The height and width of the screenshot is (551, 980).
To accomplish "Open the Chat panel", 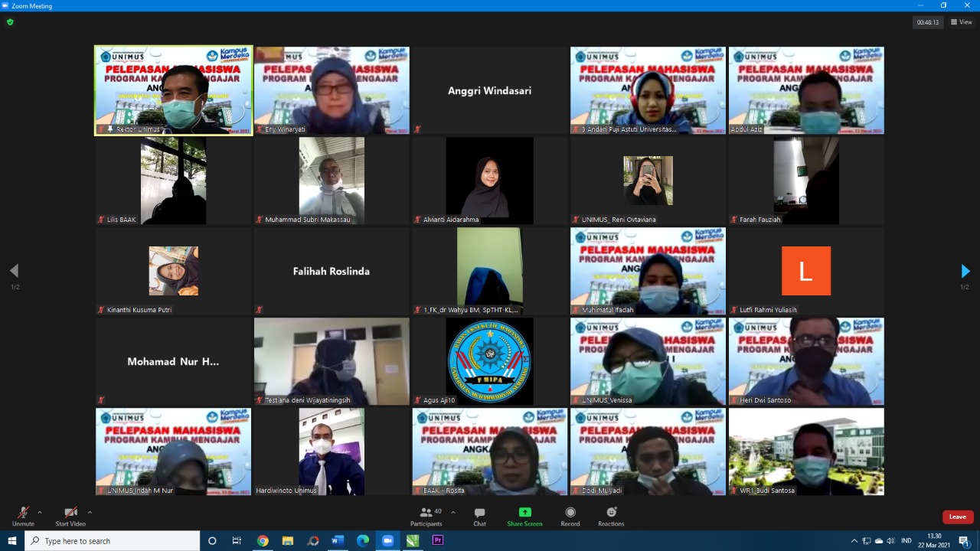I will [479, 517].
